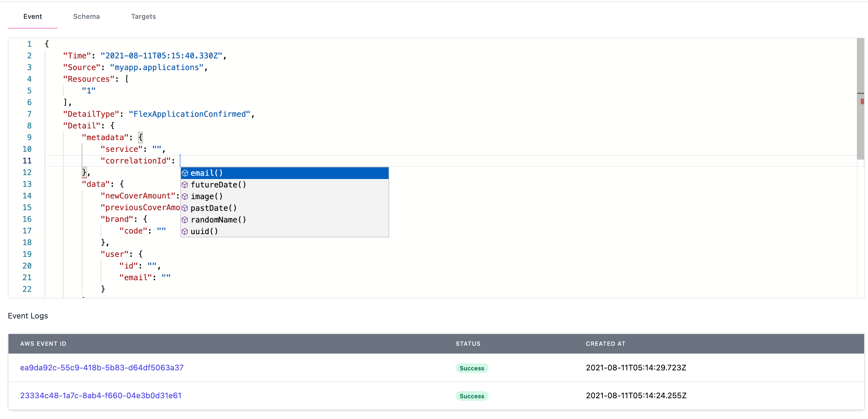Click line number 13 in the gutter
Screen dimensions: 868x419
[27, 184]
